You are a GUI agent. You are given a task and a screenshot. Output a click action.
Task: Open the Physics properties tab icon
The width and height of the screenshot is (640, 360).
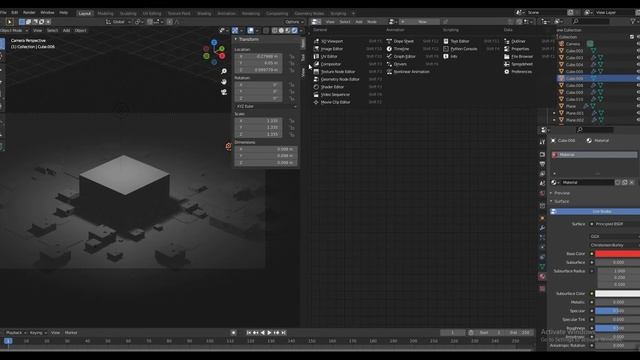(x=542, y=247)
